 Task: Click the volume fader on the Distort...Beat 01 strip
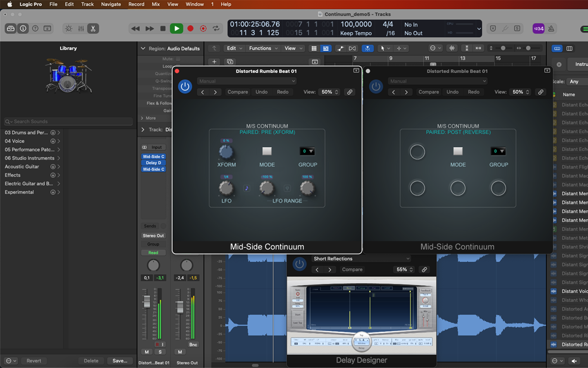pyautogui.click(x=147, y=301)
